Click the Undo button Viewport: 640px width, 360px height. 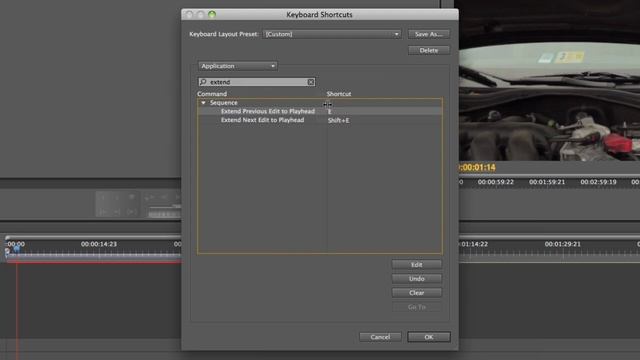416,279
